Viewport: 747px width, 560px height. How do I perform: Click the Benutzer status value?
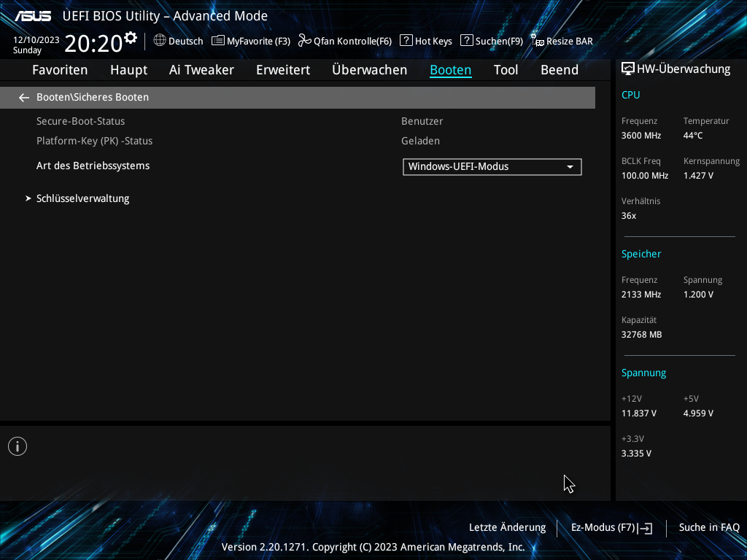pyautogui.click(x=422, y=122)
